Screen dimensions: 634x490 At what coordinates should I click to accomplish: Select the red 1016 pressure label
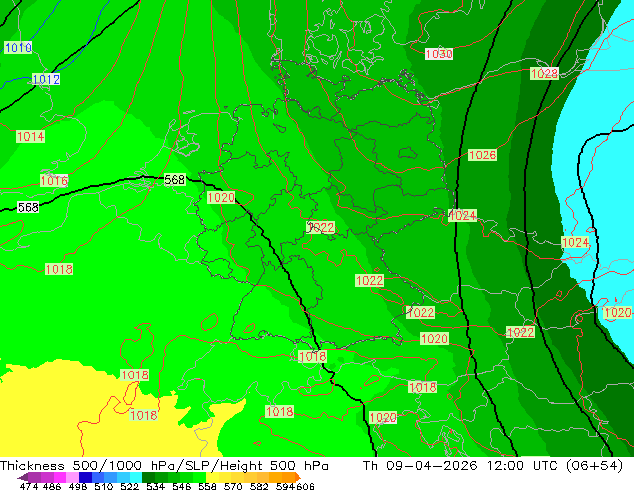54,180
